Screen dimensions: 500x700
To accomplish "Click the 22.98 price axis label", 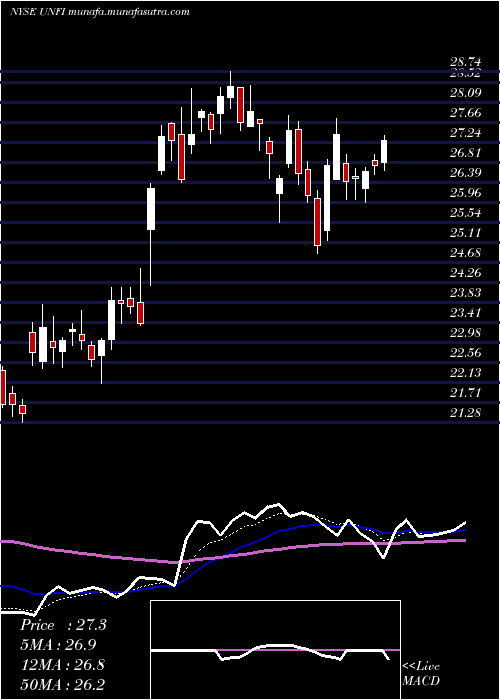I will [465, 333].
